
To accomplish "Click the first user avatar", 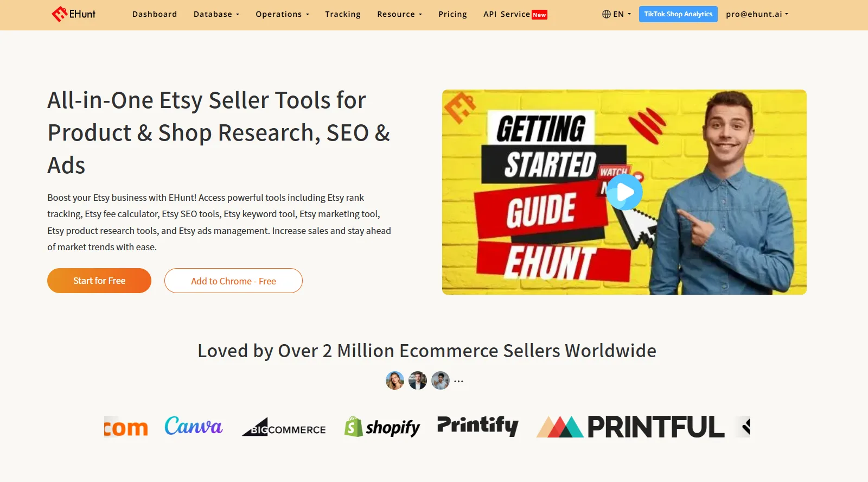I will click(395, 380).
